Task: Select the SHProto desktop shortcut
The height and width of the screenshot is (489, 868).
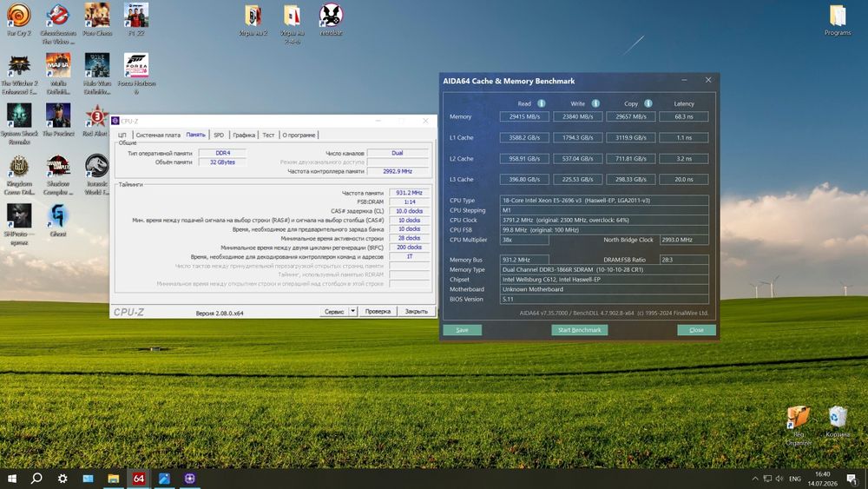Action: click(19, 224)
